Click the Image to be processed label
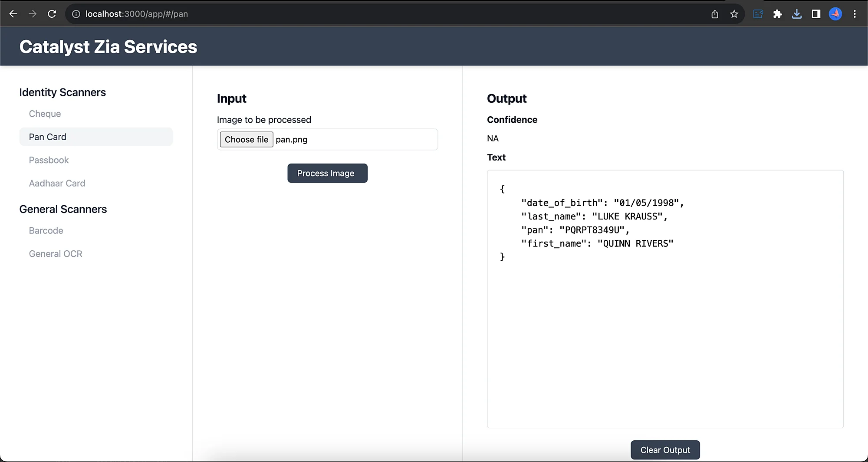Viewport: 868px width, 462px height. 264,120
